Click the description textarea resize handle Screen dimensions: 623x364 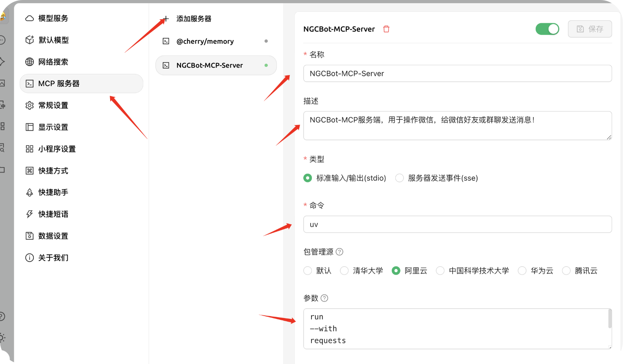609,137
